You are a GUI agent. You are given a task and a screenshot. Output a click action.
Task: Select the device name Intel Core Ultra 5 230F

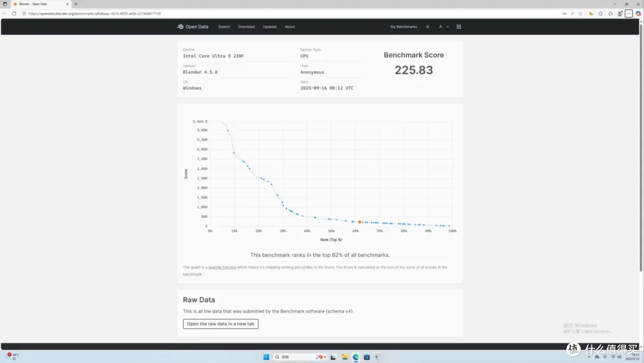(213, 56)
